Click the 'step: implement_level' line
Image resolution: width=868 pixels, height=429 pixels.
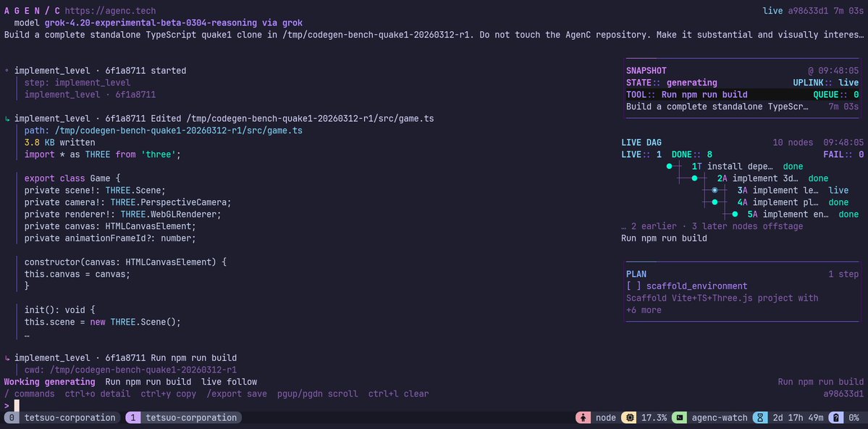(77, 83)
